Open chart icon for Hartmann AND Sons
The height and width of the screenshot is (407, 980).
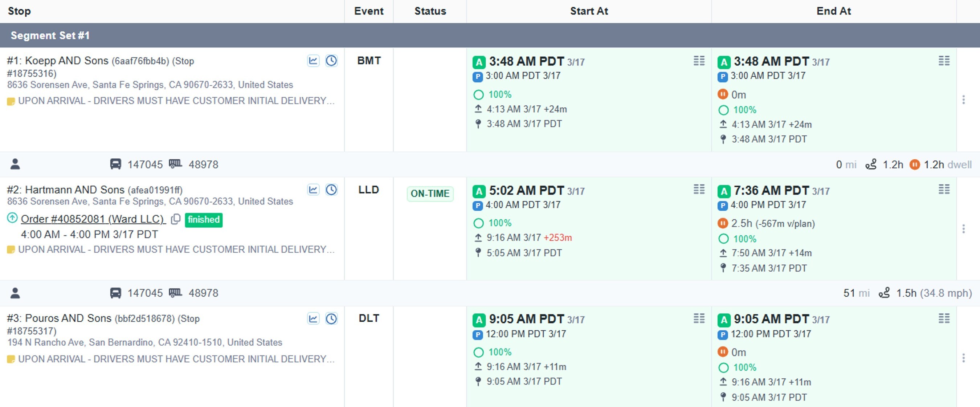313,190
